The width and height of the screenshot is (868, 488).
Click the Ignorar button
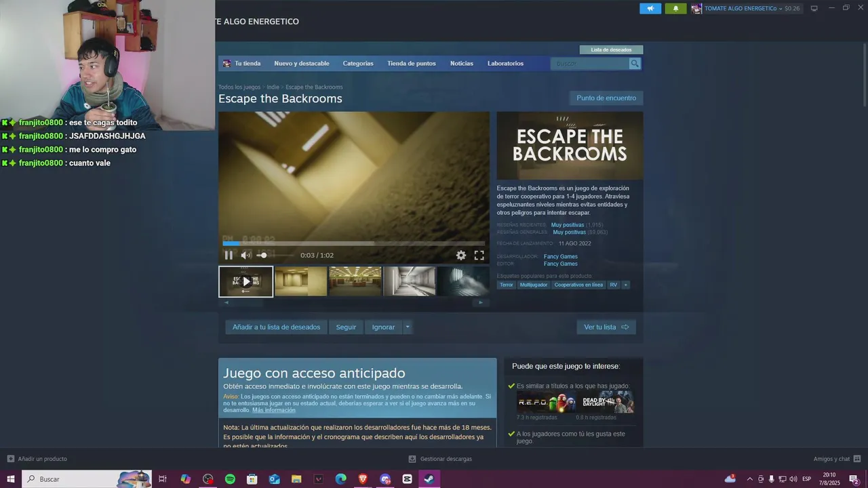pos(383,327)
